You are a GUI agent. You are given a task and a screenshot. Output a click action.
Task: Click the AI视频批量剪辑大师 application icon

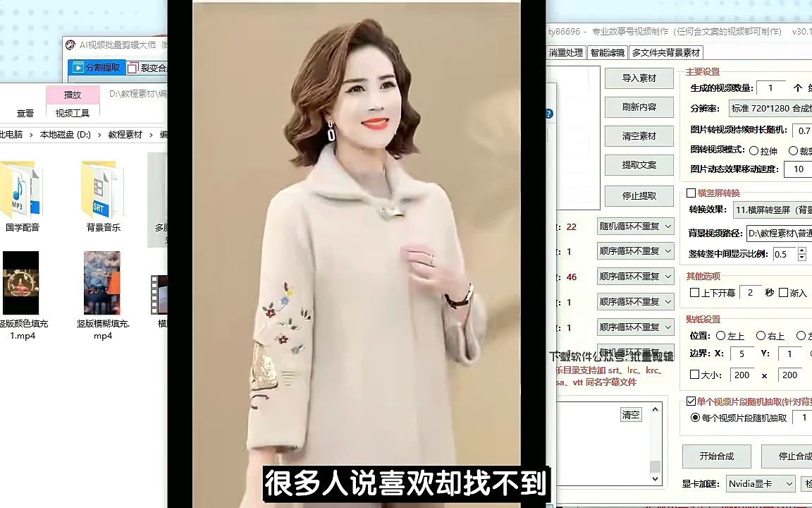tap(70, 45)
